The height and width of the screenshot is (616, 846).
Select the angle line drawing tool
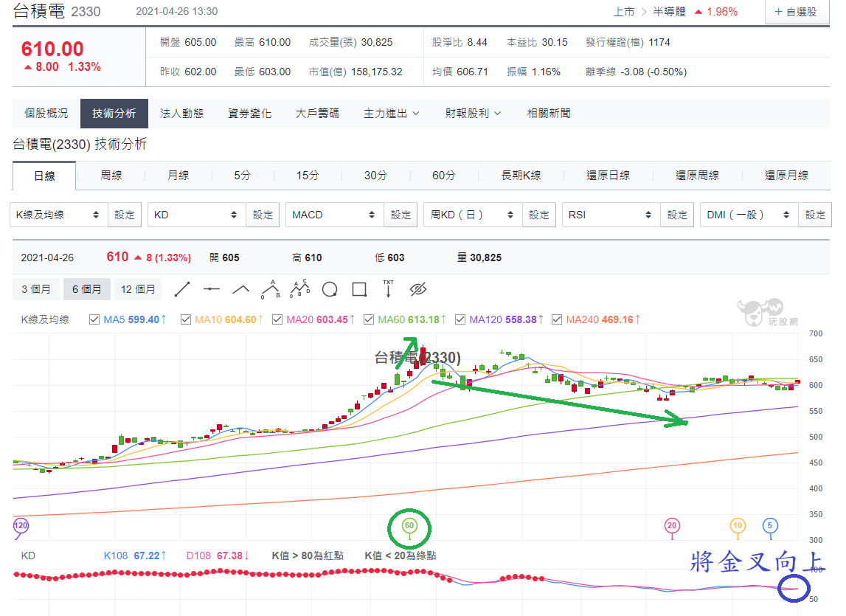[x=240, y=289]
